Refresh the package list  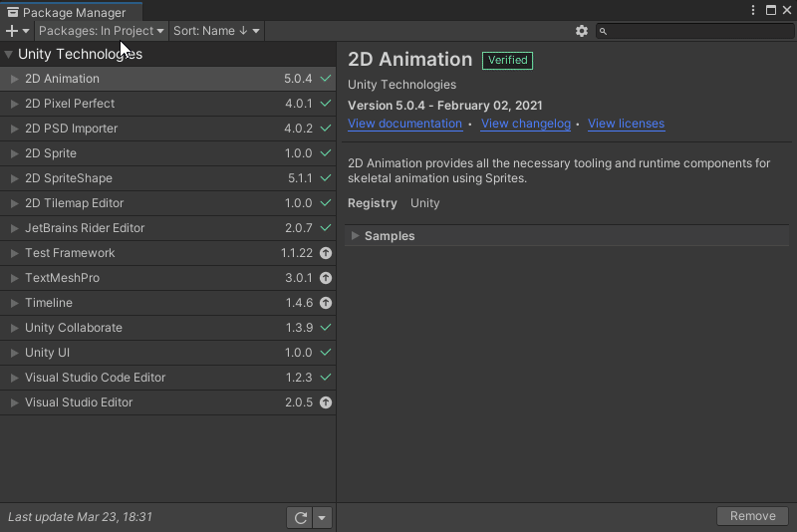tap(300, 518)
